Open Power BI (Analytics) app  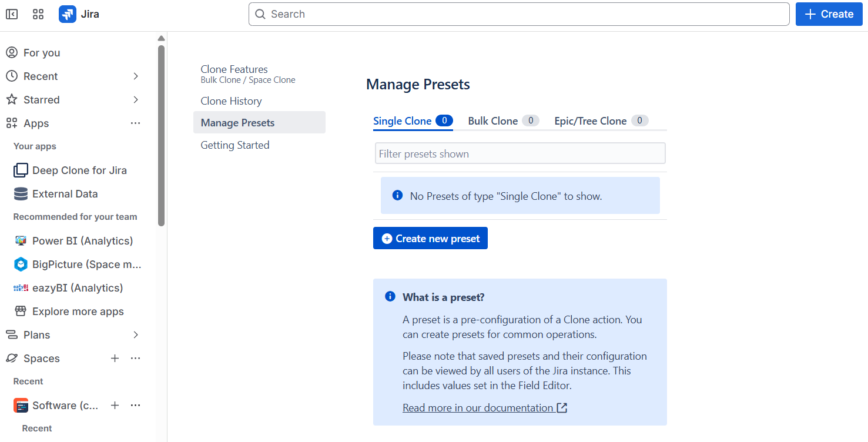click(82, 241)
